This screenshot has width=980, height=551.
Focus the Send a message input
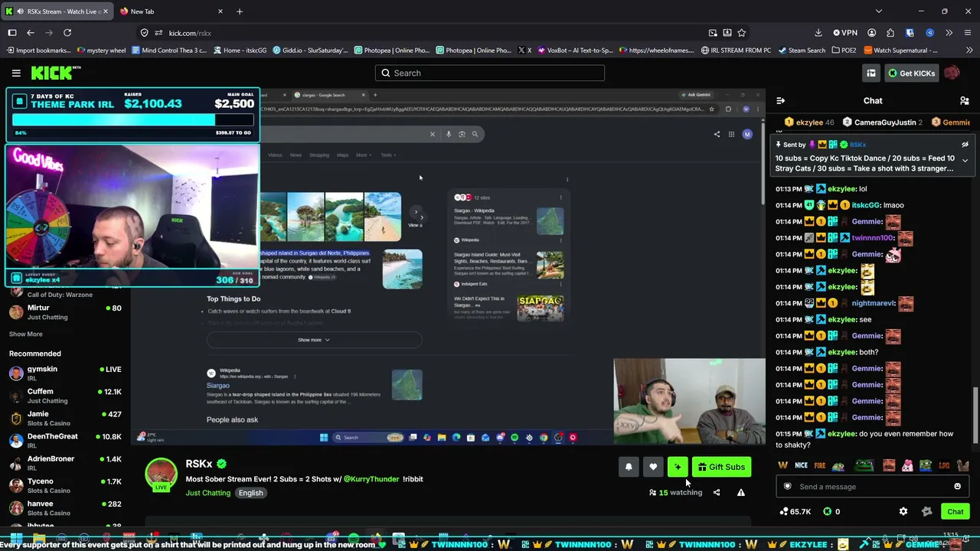pos(872,487)
